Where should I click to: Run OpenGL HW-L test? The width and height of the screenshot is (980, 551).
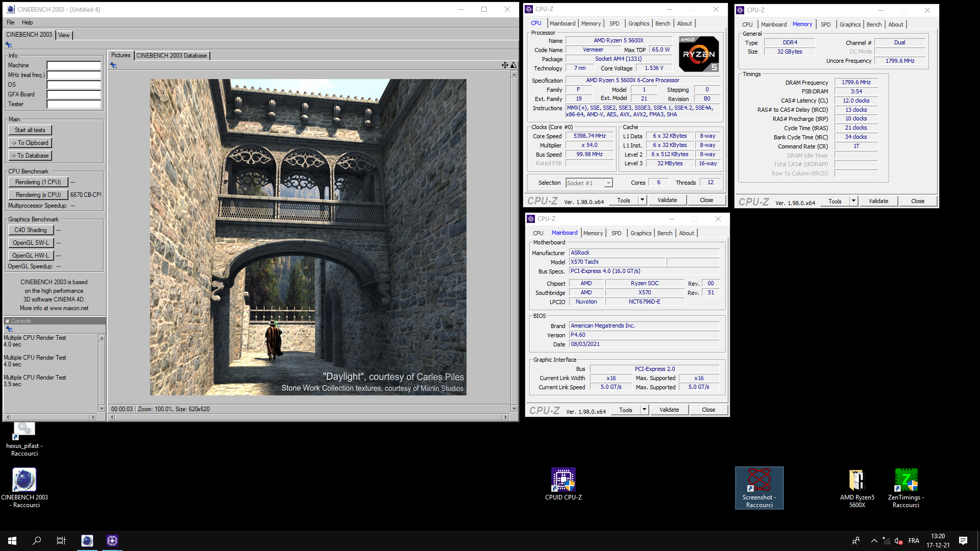31,256
